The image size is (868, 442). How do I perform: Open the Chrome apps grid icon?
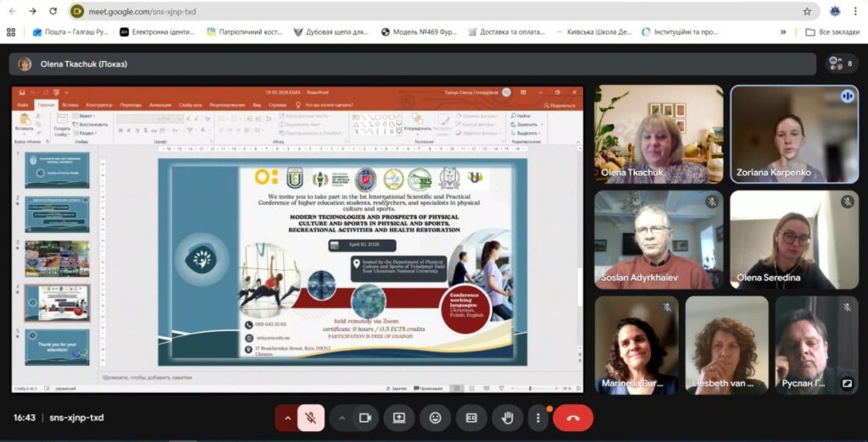[x=11, y=32]
